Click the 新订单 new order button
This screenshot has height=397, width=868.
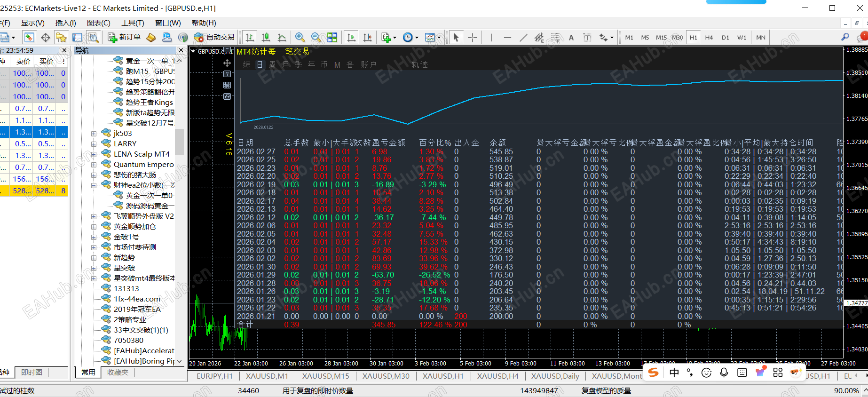click(124, 37)
